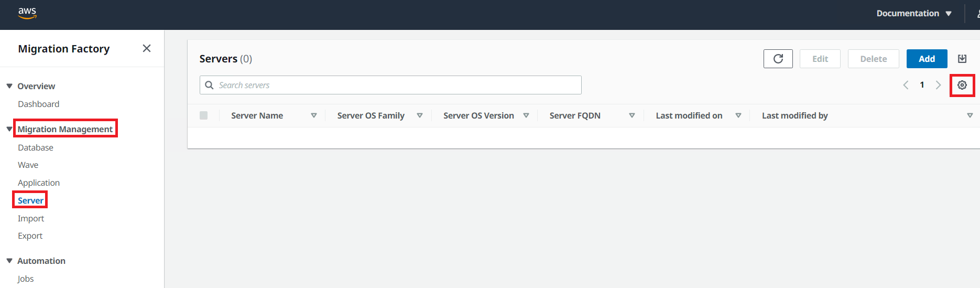The image size is (980, 288).
Task: Sort by Server Name column arrow
Action: (x=314, y=115)
